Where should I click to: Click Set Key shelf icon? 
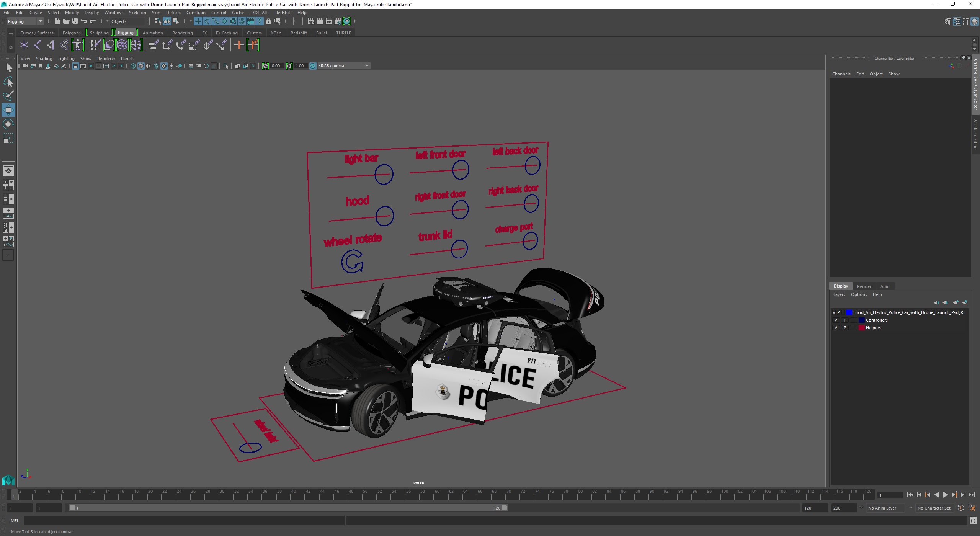point(239,45)
